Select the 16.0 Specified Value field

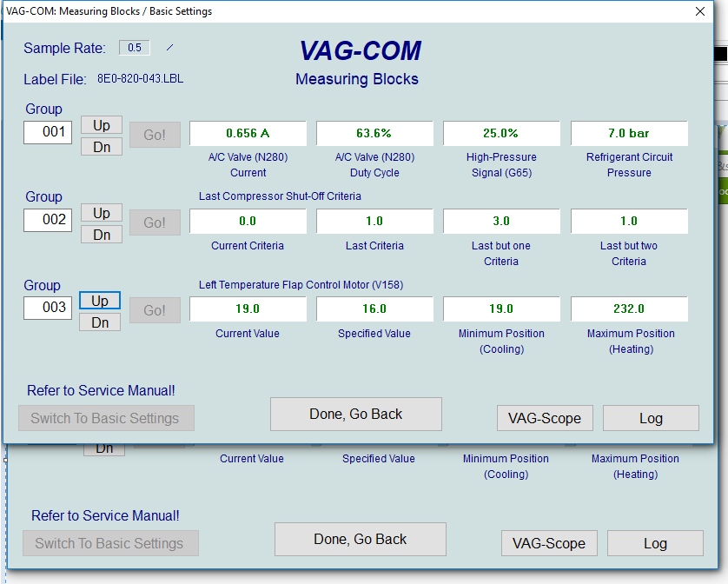374,309
